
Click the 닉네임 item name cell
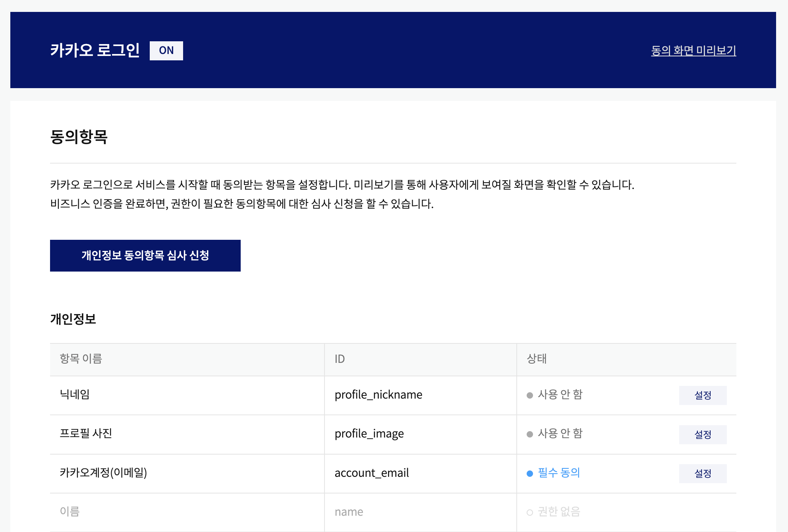point(75,394)
